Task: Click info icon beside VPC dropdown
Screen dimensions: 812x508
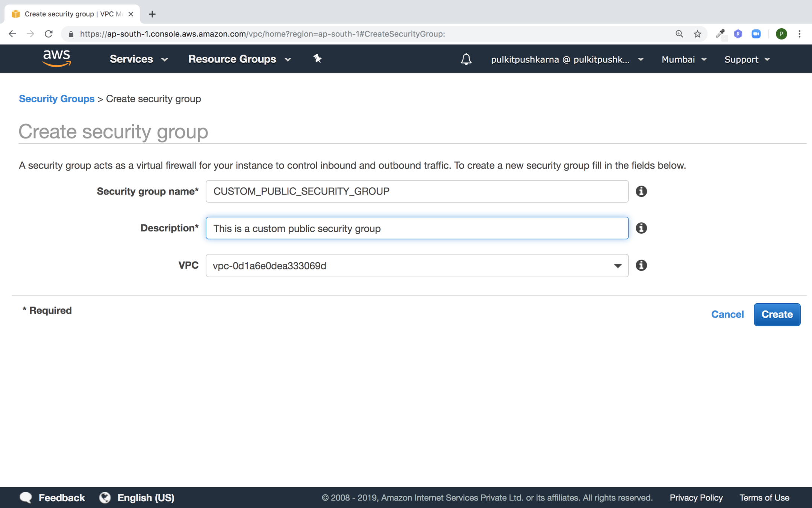Action: (641, 265)
